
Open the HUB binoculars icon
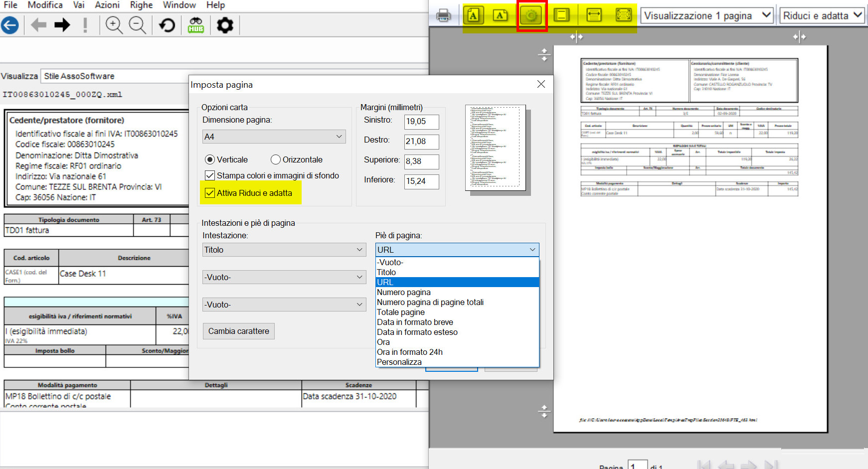[196, 25]
